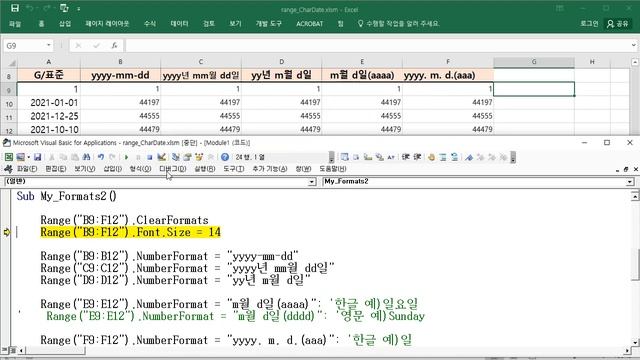Screen dimensions: 640x360
Task: Open the 실행(R) menu
Action: coord(204,169)
